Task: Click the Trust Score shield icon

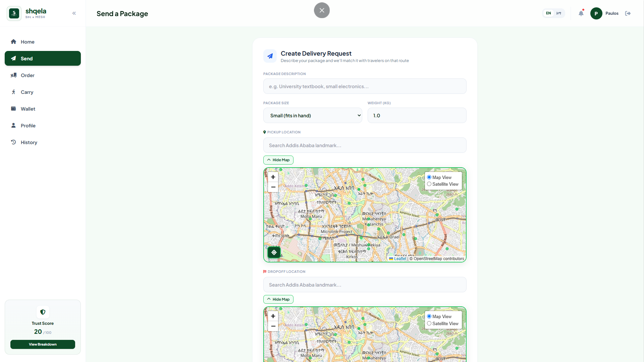Action: click(43, 312)
